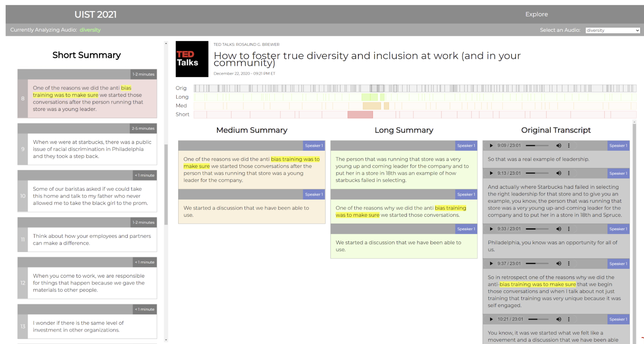The height and width of the screenshot is (344, 644).
Task: Play the audio clip at 9:09
Action: [491, 146]
